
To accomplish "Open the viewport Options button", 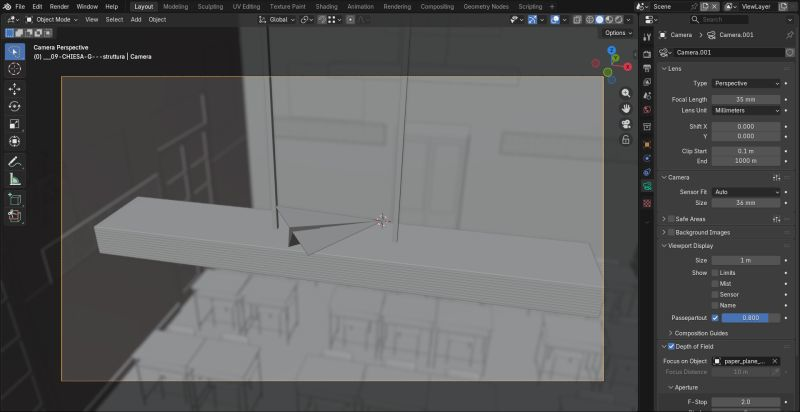I will [618, 33].
